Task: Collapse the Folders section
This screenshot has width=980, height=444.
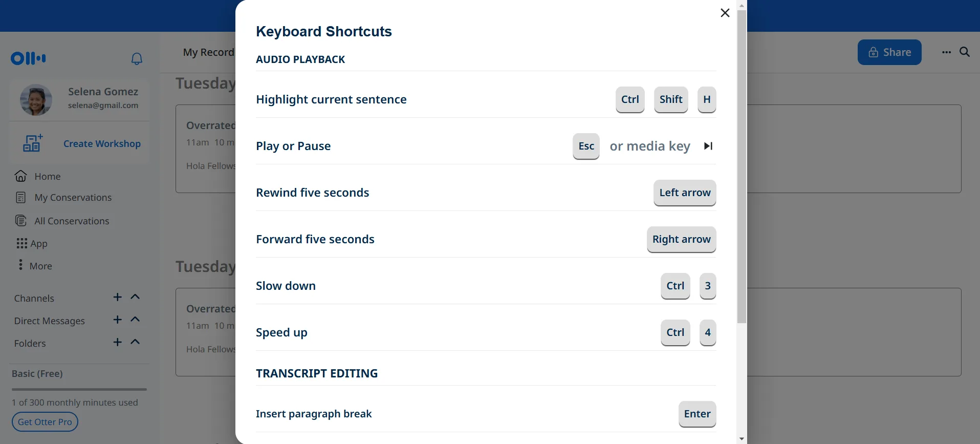Action: tap(135, 342)
